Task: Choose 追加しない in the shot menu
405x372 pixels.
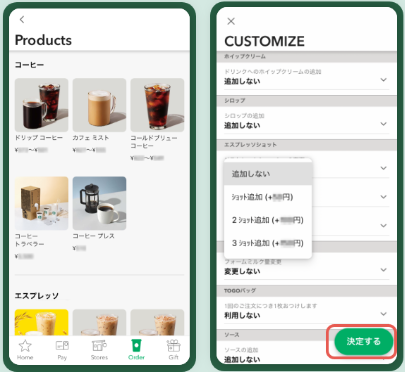Action: [268, 174]
